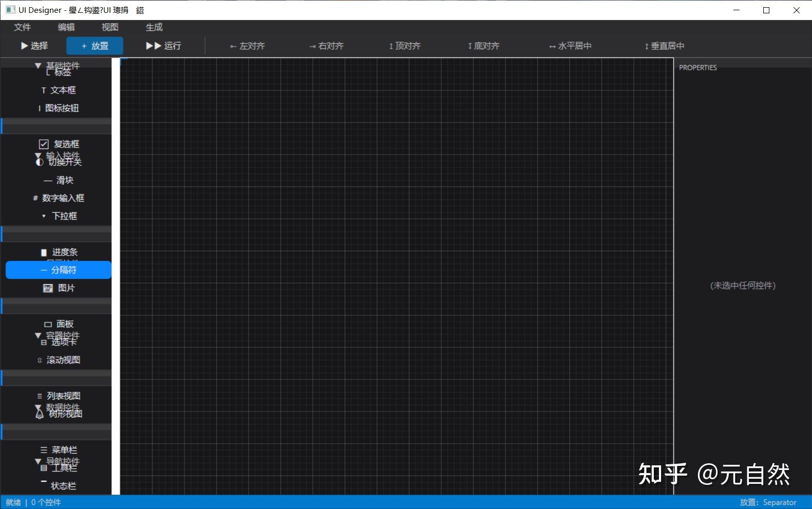Image resolution: width=812 pixels, height=509 pixels.
Task: Collapse the 容器控件 category arrow
Action: [37, 335]
